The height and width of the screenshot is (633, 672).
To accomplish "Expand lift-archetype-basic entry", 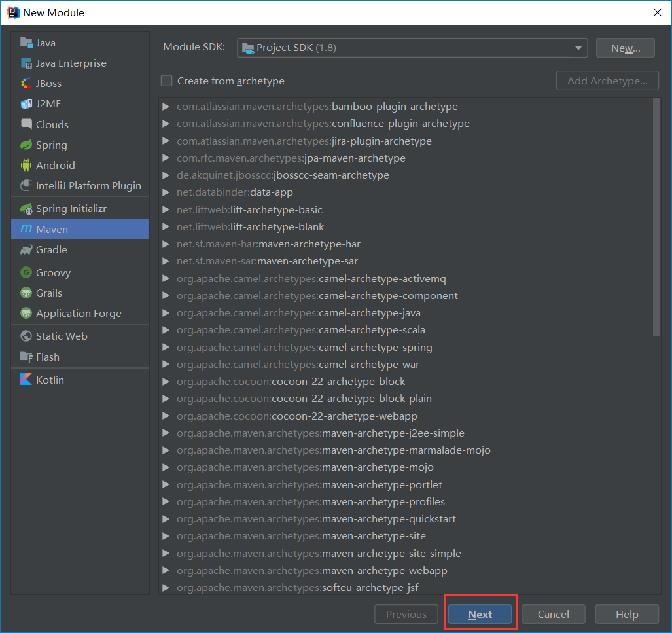I will click(166, 209).
